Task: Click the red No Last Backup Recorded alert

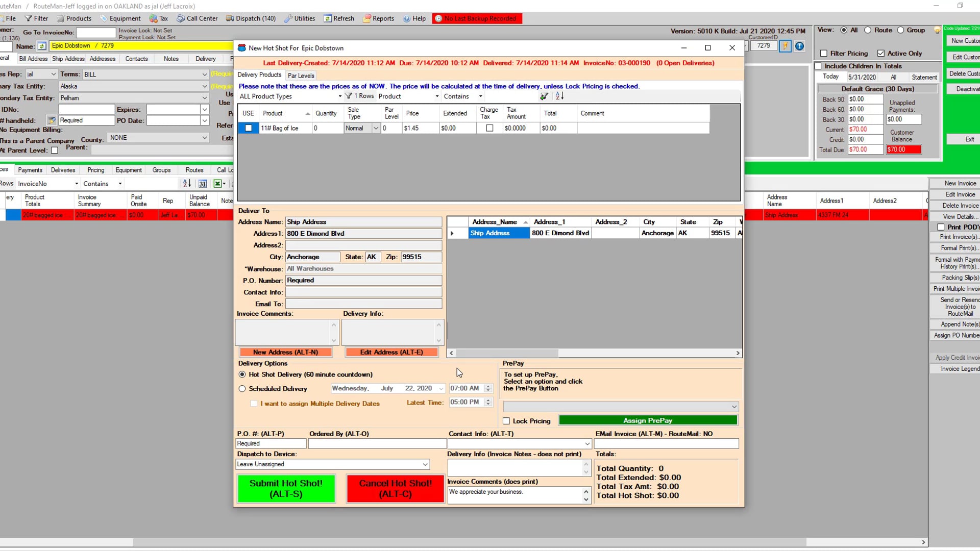Action: (x=477, y=18)
